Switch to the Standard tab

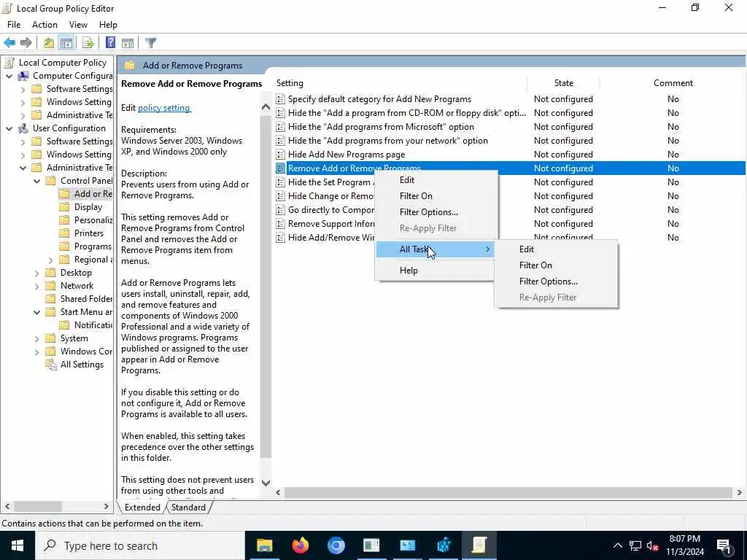[189, 507]
